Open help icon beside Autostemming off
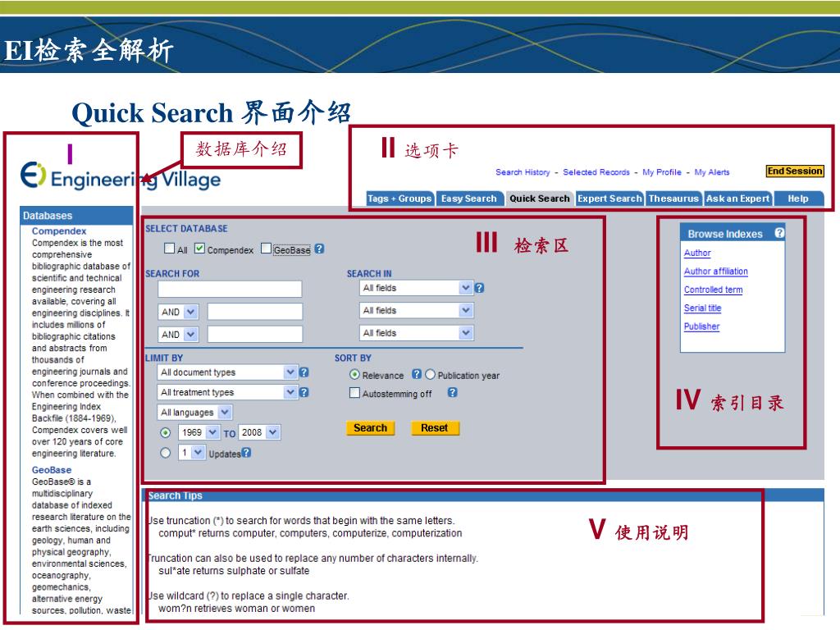Screen dimensions: 840x630 (453, 392)
